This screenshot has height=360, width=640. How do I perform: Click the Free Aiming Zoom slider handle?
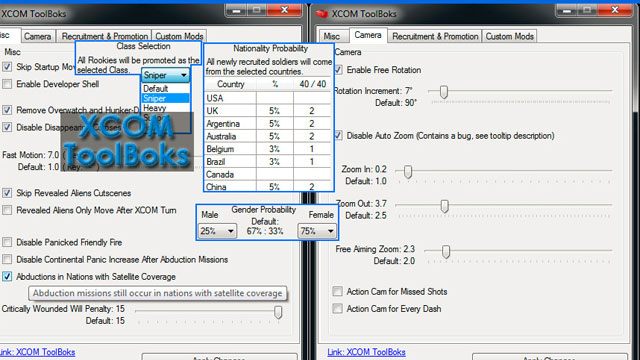pos(446,251)
